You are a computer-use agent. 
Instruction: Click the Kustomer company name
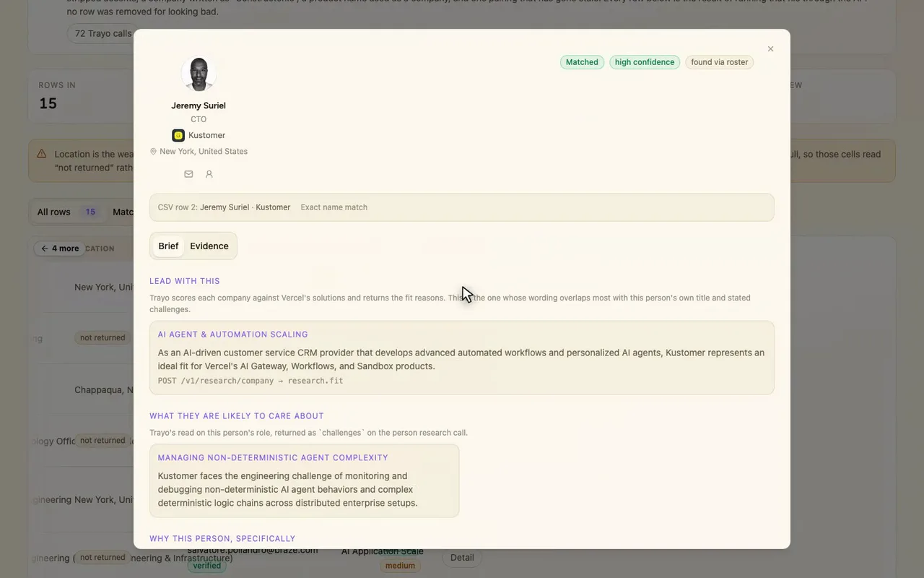(x=206, y=135)
